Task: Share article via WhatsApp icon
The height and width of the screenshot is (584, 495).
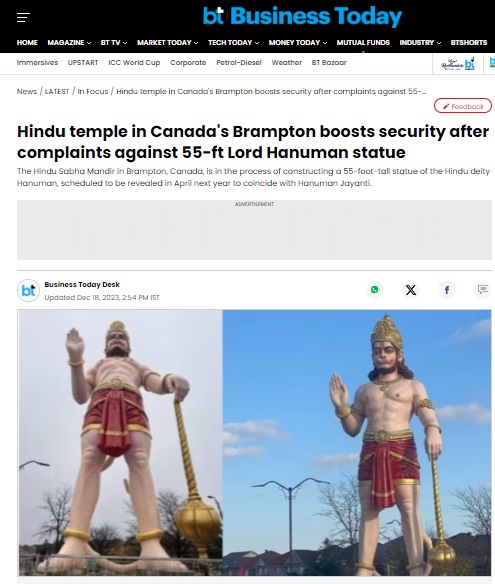Action: pos(374,289)
